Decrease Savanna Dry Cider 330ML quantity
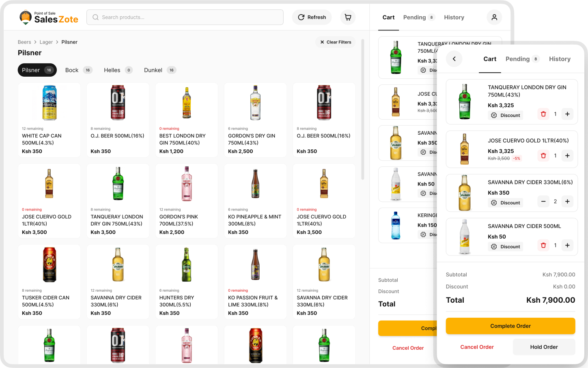The width and height of the screenshot is (588, 368). [x=543, y=202]
